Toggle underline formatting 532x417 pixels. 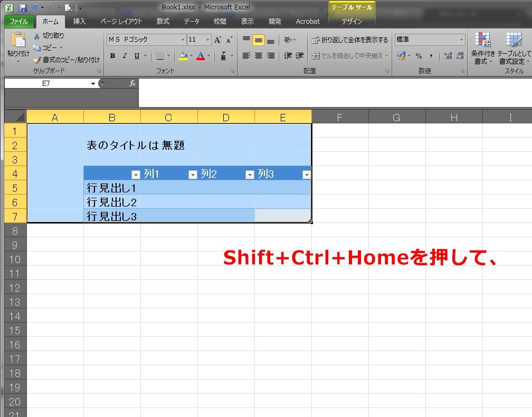point(138,55)
